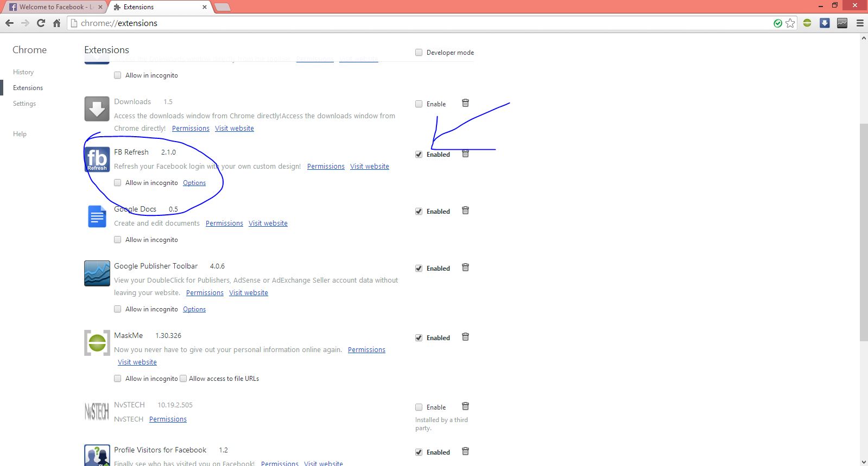Open Google Publisher Toolbar Options link
Screen dimensions: 868x466
point(194,309)
